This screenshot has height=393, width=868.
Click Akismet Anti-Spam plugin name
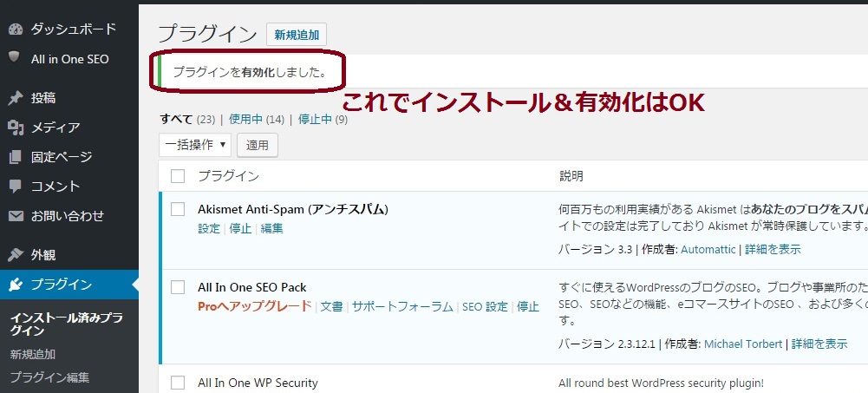293,209
